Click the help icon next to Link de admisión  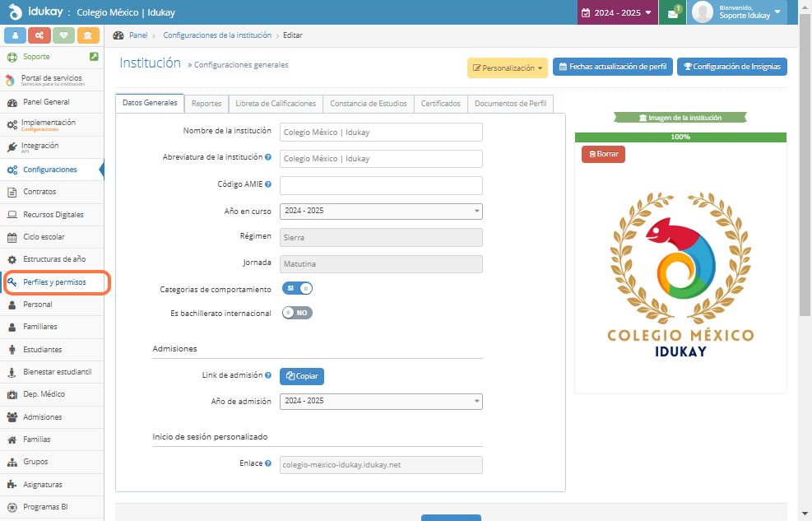(268, 375)
